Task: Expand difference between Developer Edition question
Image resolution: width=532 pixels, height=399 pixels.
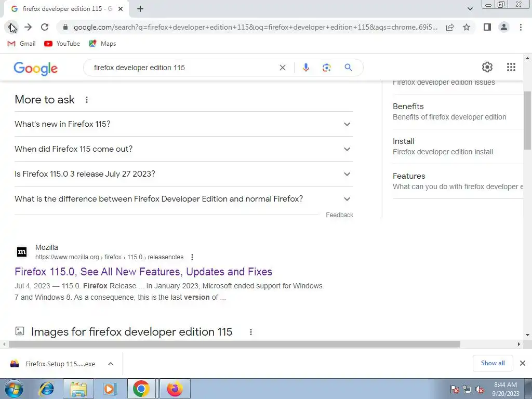Action: tap(184, 199)
